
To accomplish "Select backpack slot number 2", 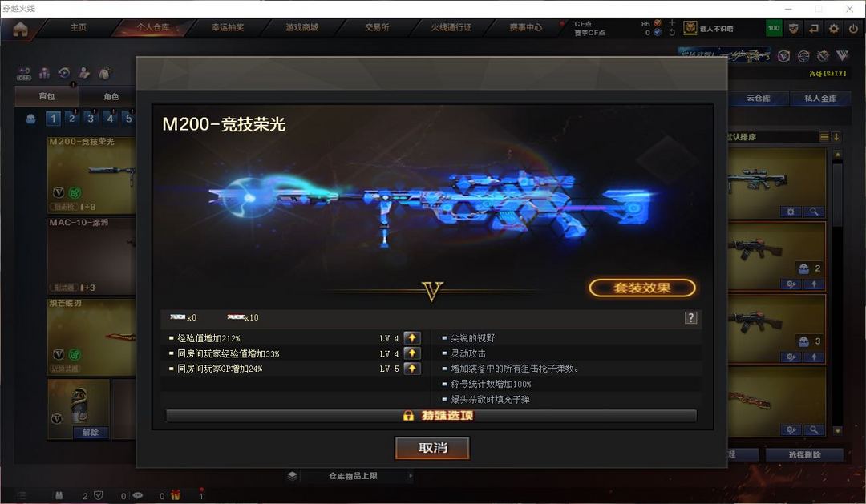I will click(x=72, y=118).
